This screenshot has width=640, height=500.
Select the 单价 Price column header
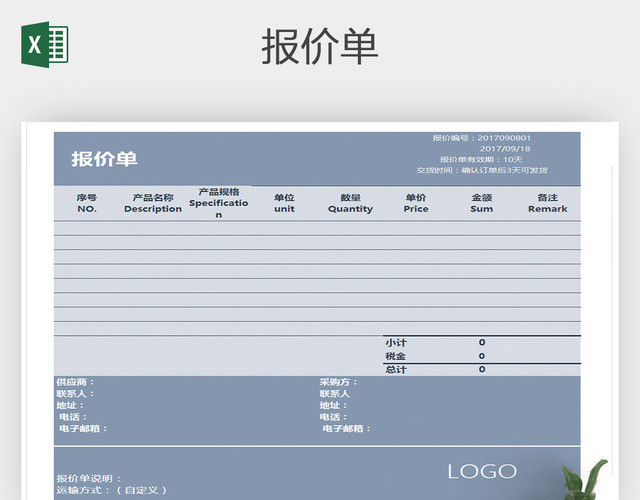coord(416,203)
